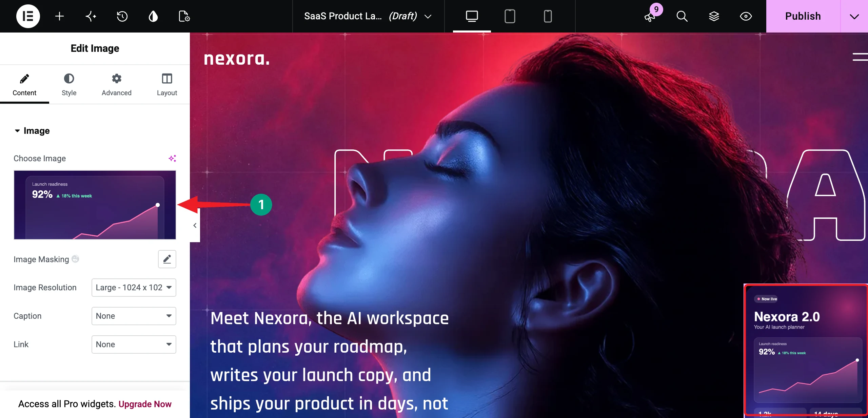The image size is (868, 418).
Task: Switch to mobile preview mode
Action: [x=548, y=16]
